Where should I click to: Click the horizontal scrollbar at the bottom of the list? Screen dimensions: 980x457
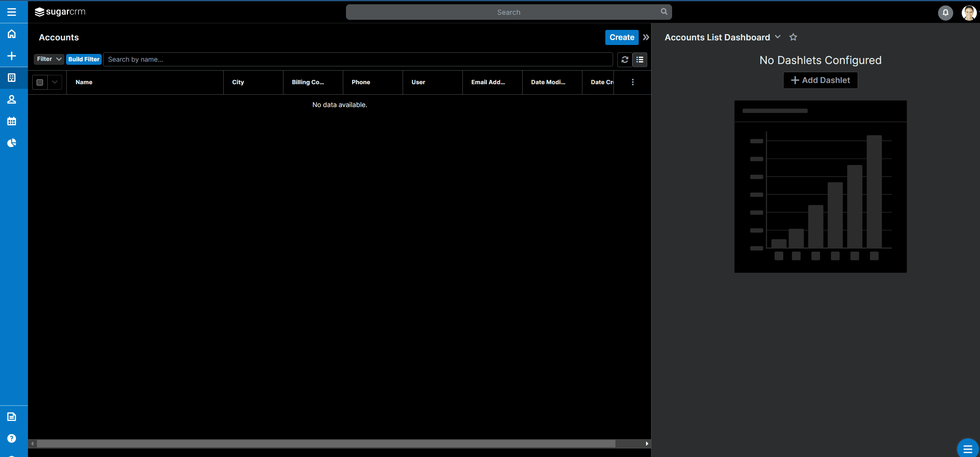coord(325,443)
